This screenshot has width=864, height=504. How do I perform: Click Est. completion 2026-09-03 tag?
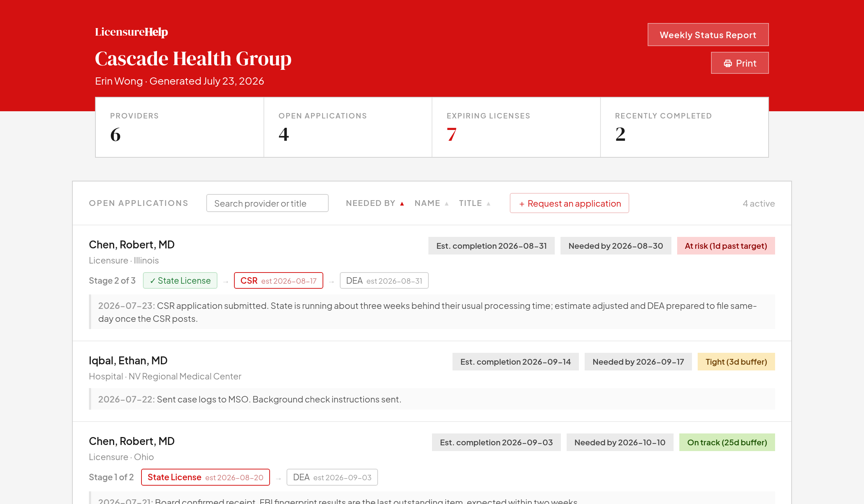(x=496, y=442)
